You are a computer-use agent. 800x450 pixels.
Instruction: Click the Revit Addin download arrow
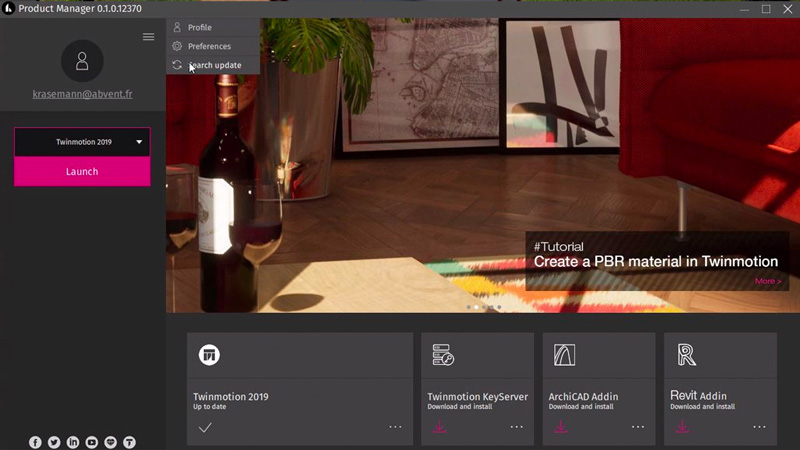[x=682, y=427]
